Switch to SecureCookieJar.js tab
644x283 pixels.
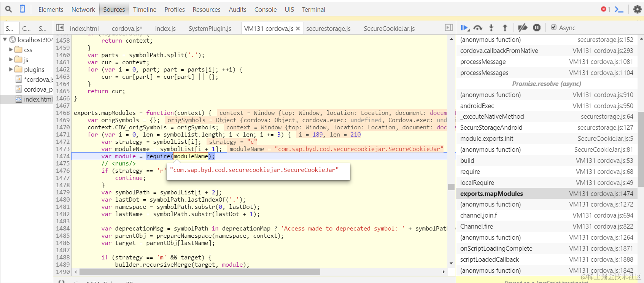(389, 29)
